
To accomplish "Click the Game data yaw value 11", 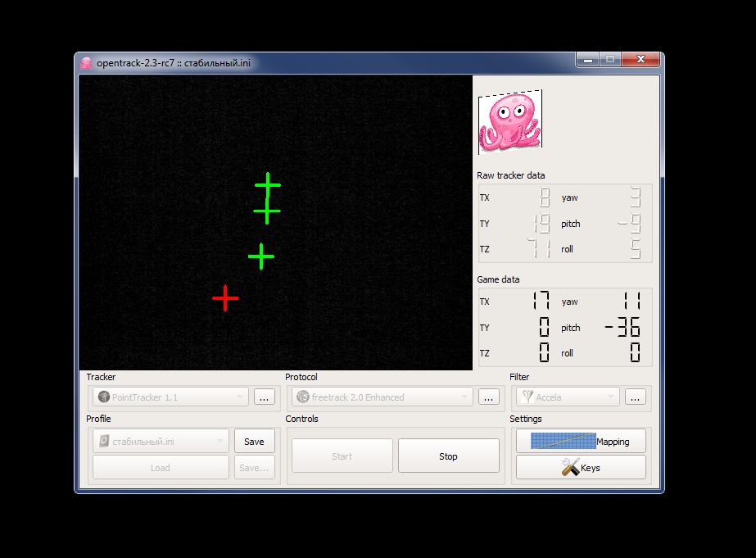I will click(632, 302).
